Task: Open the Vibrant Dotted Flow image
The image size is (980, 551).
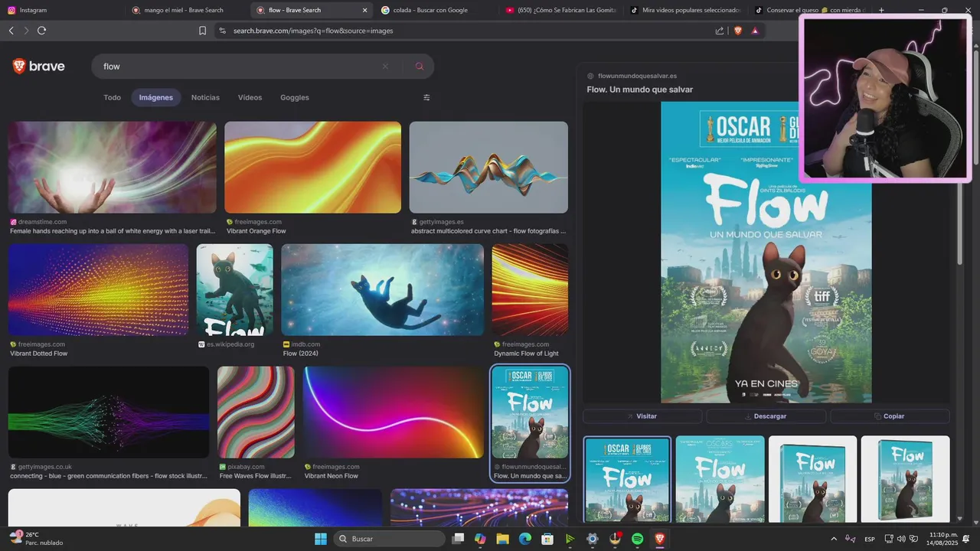Action: 98,289
